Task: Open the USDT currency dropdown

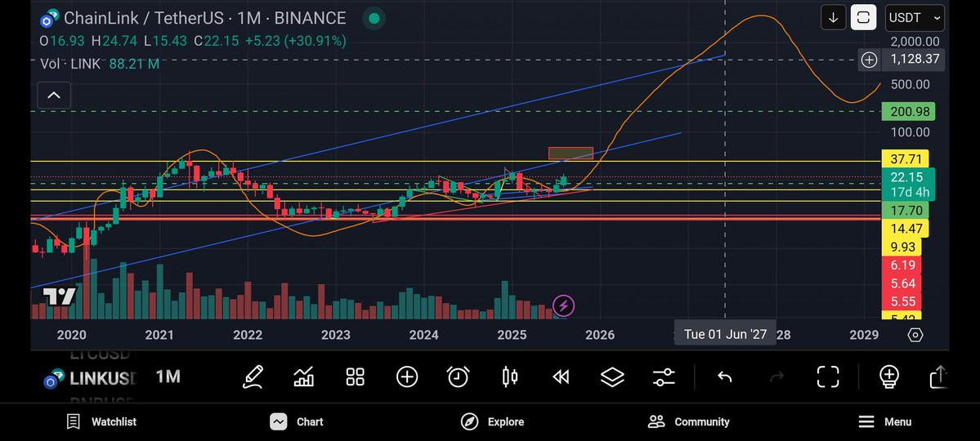Action: pyautogui.click(x=915, y=18)
